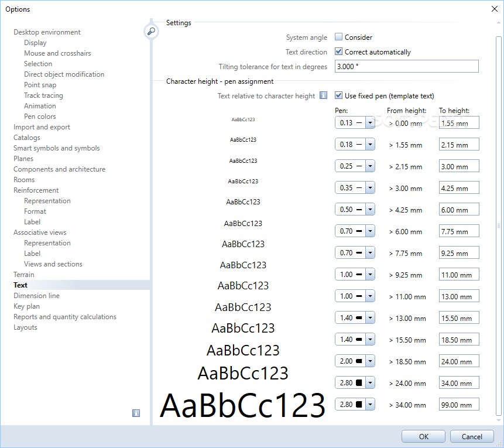504x448 pixels.
Task: Open pen dropdown for heights above 15.50 mm
Action: click(x=370, y=339)
